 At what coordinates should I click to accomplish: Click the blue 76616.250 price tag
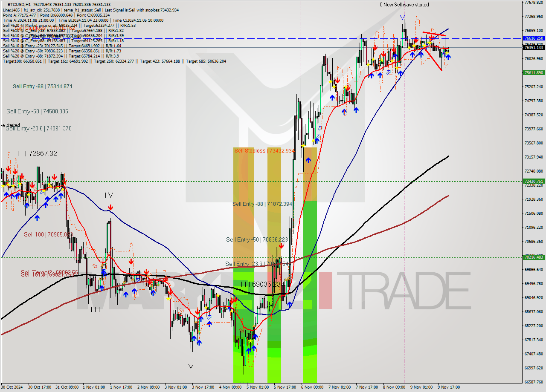534,38
